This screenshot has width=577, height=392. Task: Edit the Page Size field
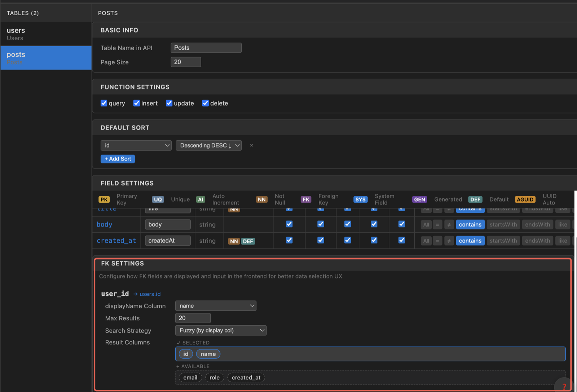point(186,62)
